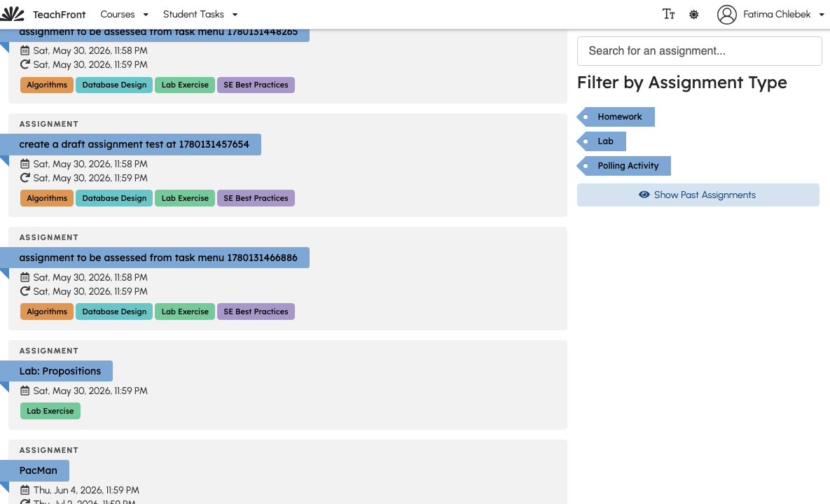Screen dimensions: 830x504
Task: Click SE Best Practices tag on assignment 1780131466886
Action: point(256,311)
